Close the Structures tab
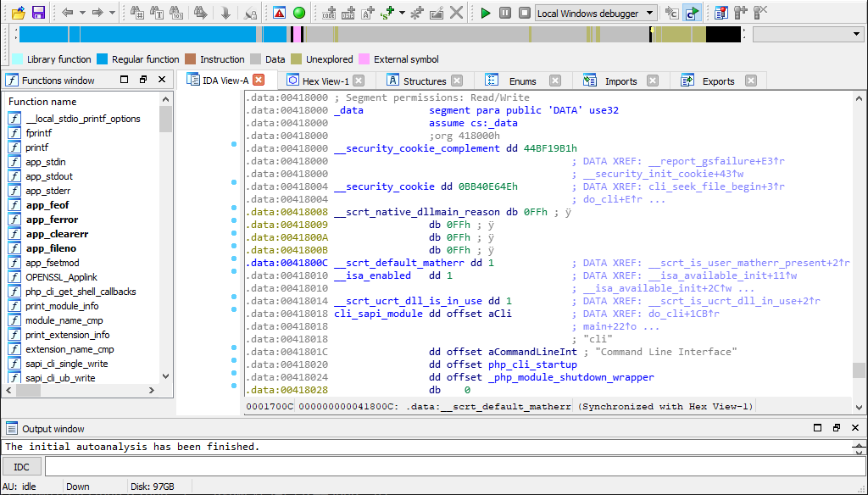The image size is (868, 495). click(x=457, y=81)
